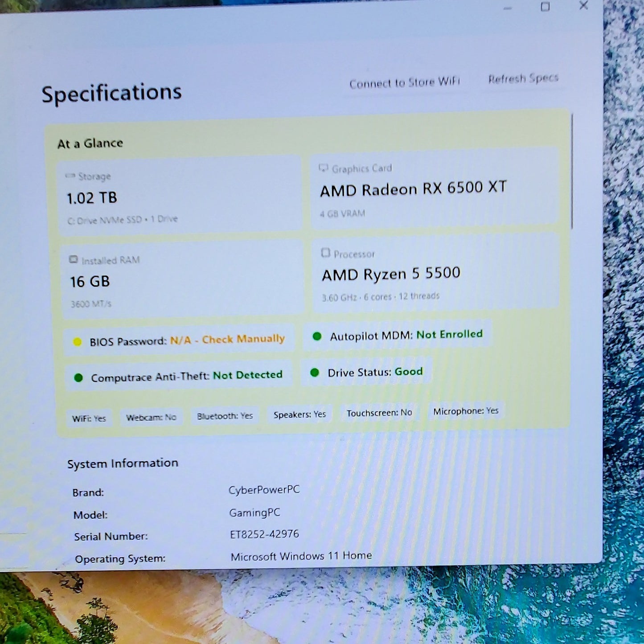Select the WiFi: Yes badge
Viewport: 644px width, 644px height.
tap(89, 418)
